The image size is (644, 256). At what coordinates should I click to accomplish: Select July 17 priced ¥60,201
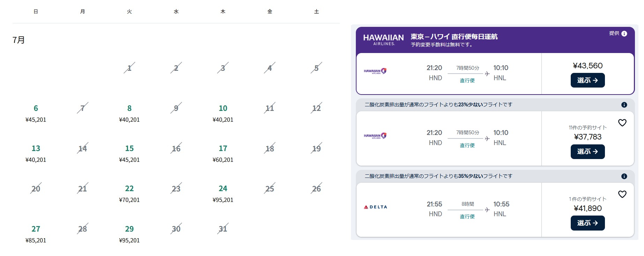(x=223, y=153)
